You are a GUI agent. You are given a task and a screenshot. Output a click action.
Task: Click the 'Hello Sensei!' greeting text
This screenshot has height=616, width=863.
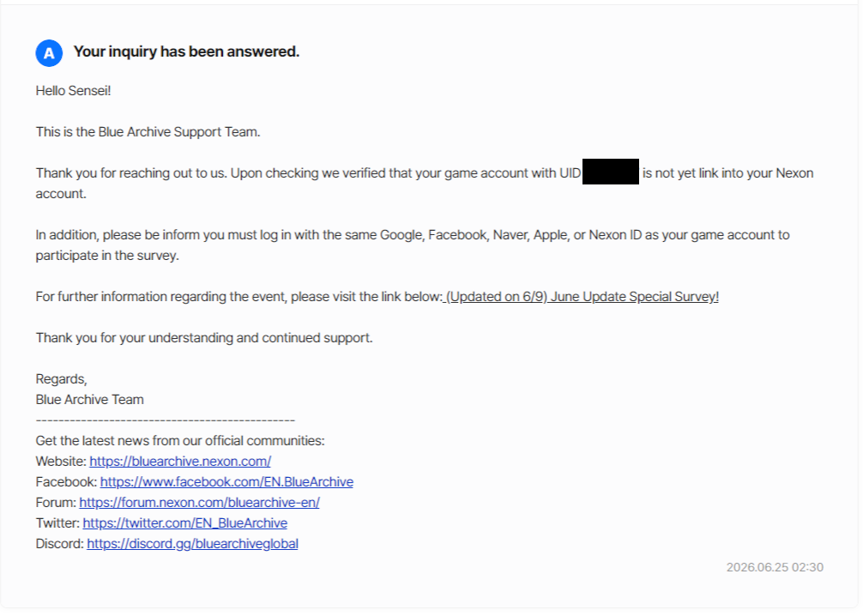(73, 91)
